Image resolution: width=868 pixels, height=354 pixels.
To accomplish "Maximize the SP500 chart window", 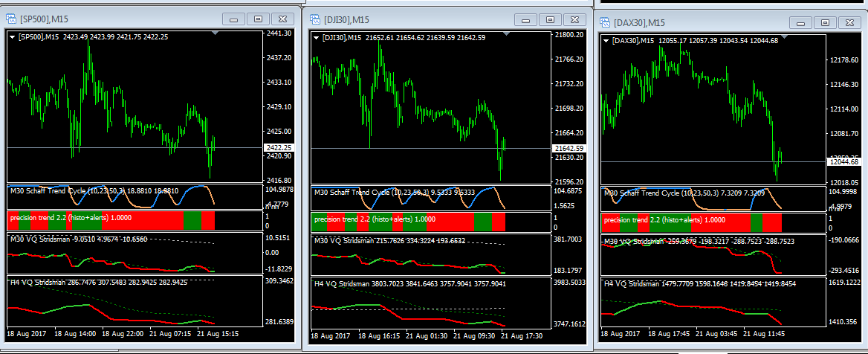I will point(258,19).
